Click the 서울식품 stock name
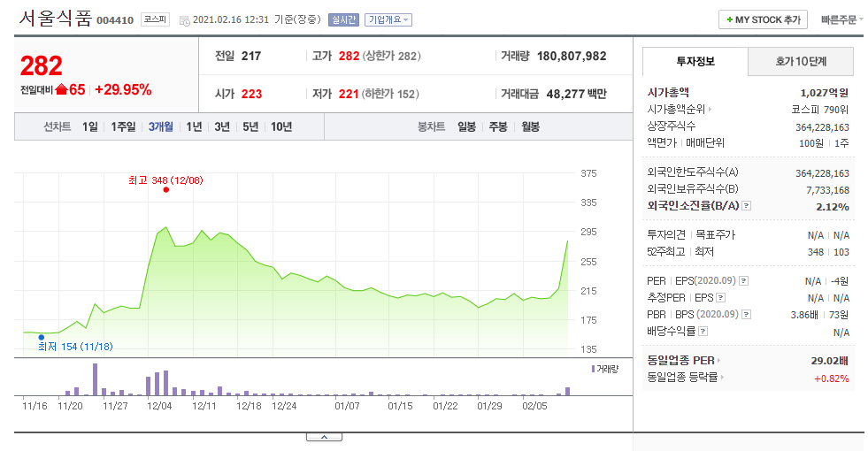This screenshot has height=451, width=868. [x=56, y=19]
